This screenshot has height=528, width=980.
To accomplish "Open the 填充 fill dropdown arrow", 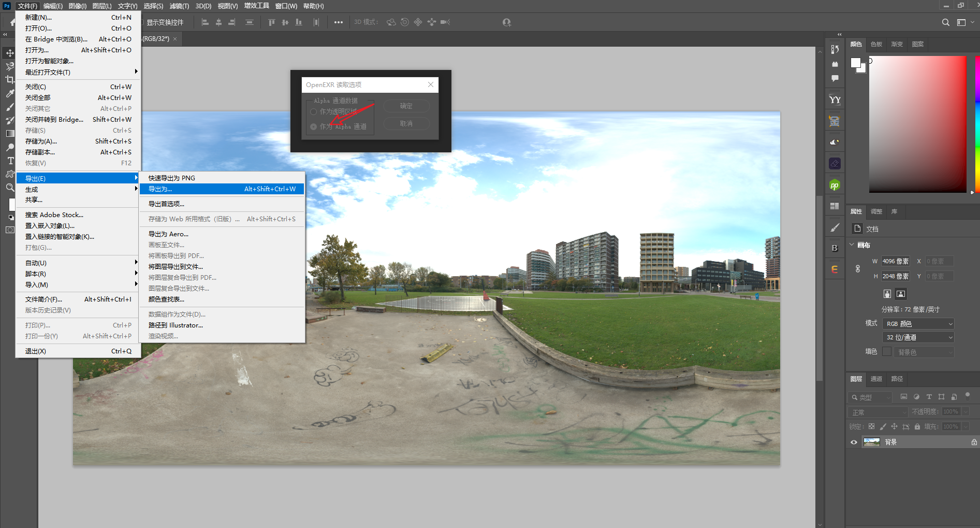I will (966, 427).
